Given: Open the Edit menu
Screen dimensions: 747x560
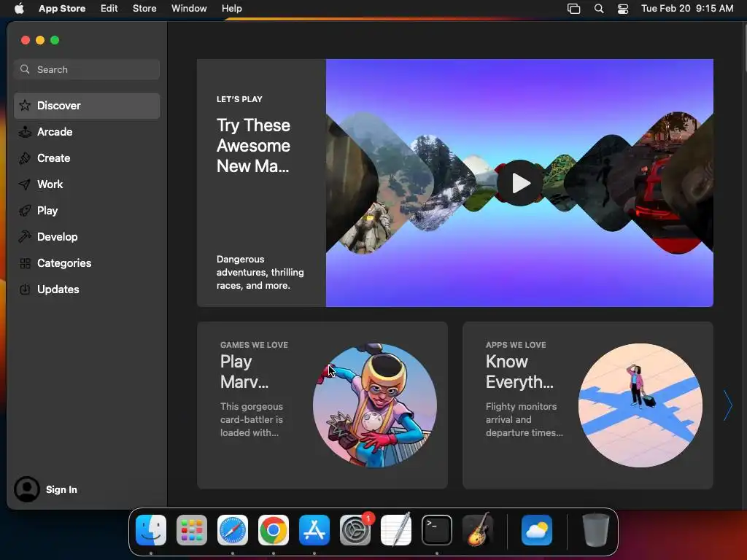Looking at the screenshot, I should pyautogui.click(x=109, y=8).
